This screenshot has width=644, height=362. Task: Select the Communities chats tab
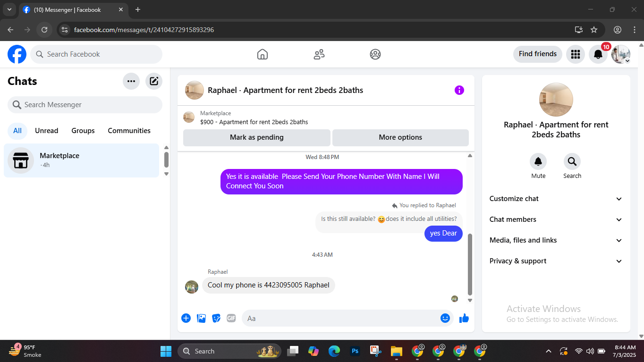[129, 131]
